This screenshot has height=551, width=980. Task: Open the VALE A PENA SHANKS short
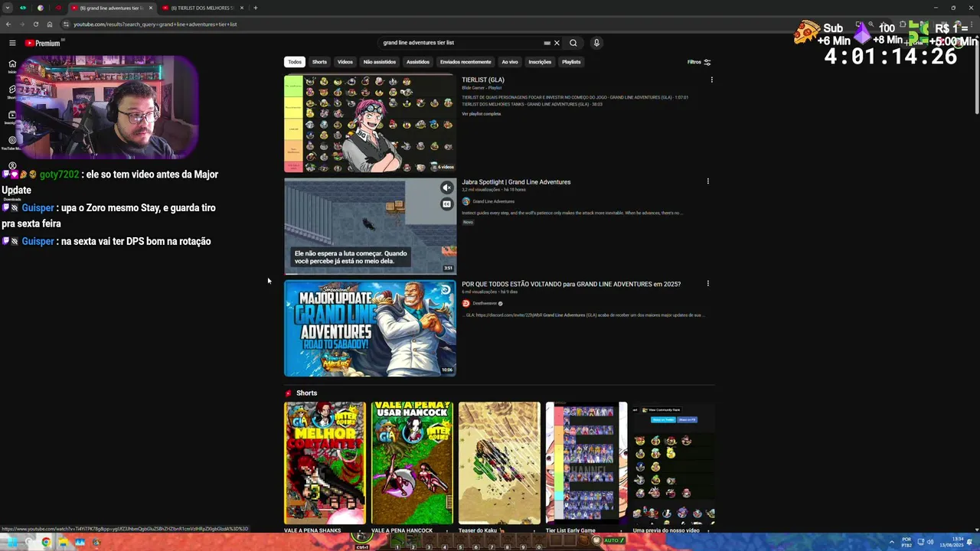[x=325, y=463]
